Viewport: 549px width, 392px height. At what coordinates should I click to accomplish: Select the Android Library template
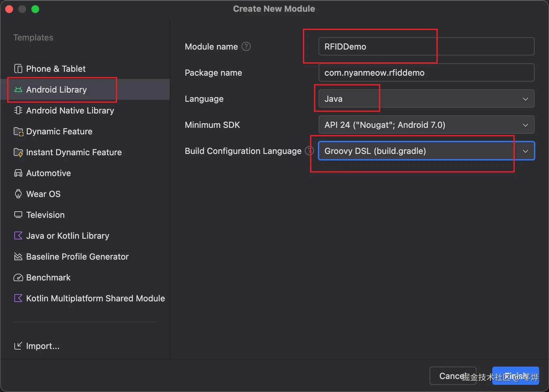pos(56,90)
